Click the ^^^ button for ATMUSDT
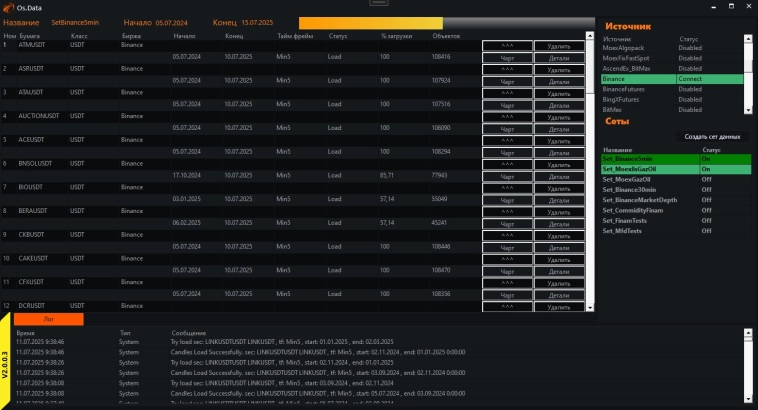This screenshot has height=410, width=758. click(507, 45)
